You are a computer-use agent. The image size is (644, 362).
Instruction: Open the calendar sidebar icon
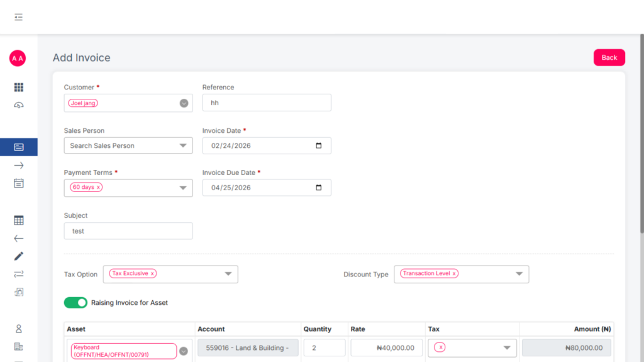pyautogui.click(x=18, y=183)
